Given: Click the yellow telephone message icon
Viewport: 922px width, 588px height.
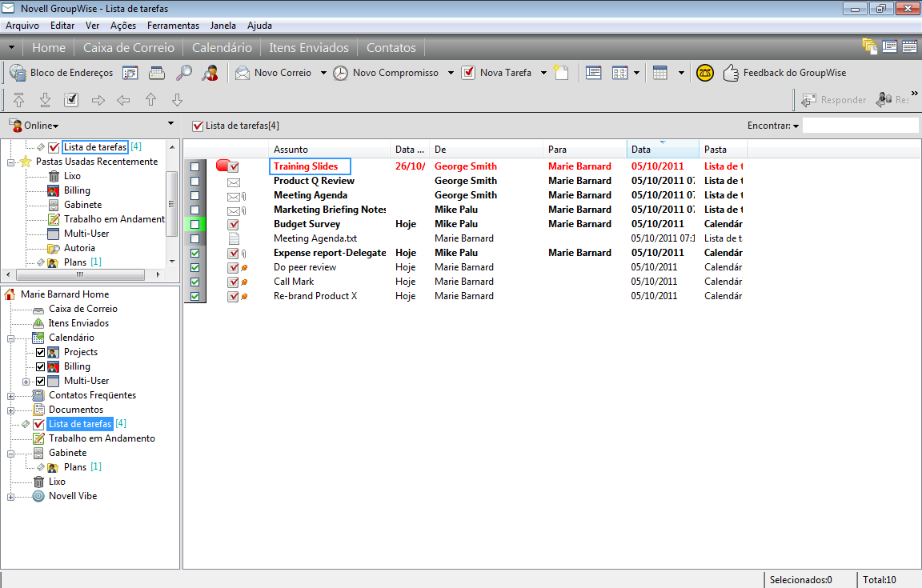Looking at the screenshot, I should click(x=704, y=73).
